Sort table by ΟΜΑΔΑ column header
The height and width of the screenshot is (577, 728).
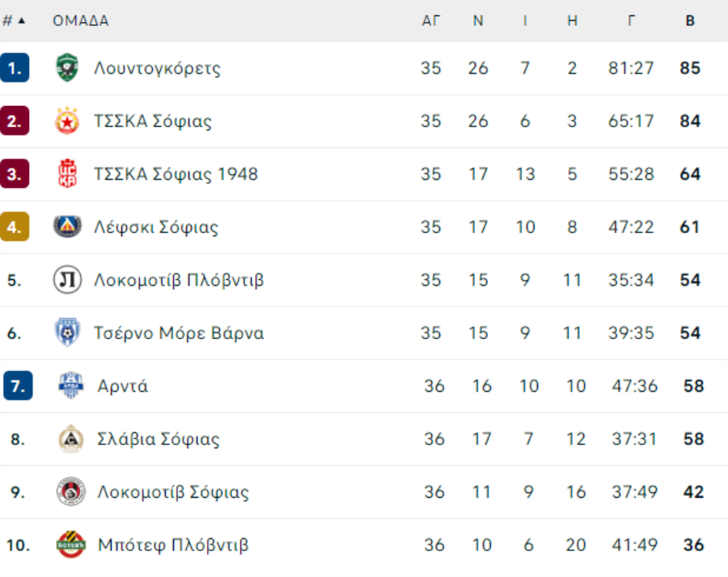[80, 20]
